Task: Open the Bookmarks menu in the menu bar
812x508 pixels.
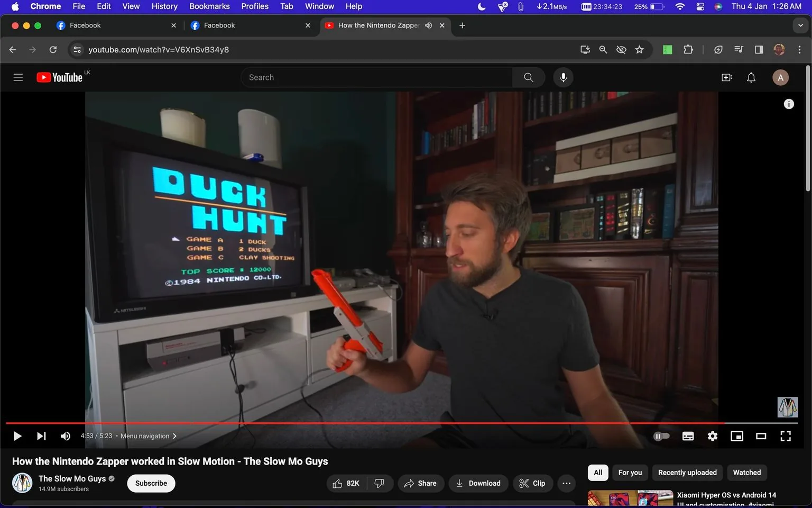Action: tap(209, 6)
